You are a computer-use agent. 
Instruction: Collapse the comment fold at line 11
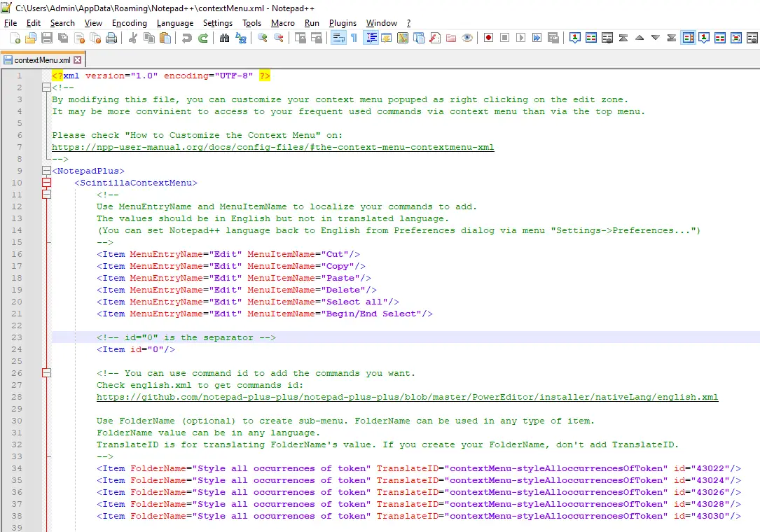pyautogui.click(x=46, y=195)
